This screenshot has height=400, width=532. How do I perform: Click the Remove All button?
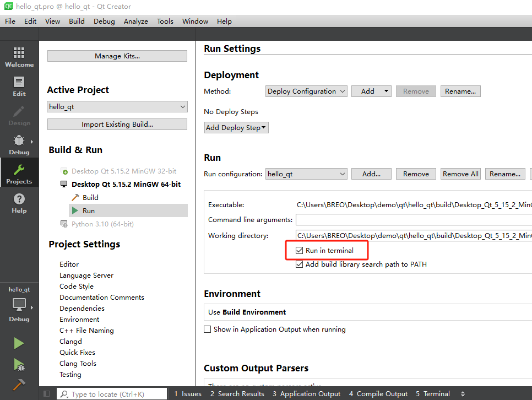(x=460, y=174)
